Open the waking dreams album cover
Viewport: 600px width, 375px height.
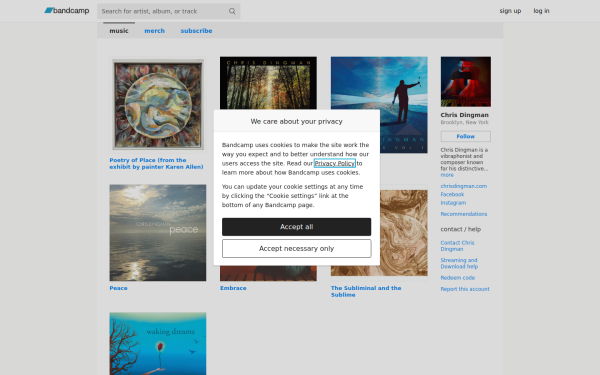(158, 344)
